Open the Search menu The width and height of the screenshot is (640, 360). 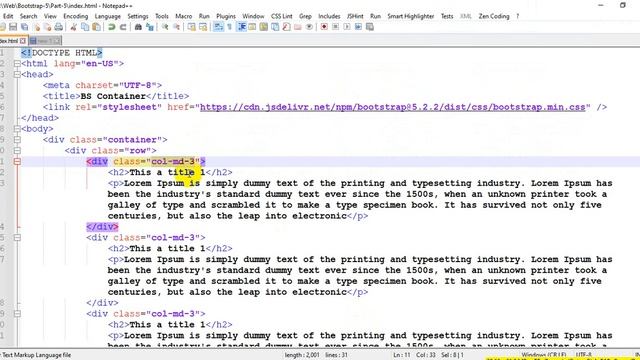(x=29, y=16)
